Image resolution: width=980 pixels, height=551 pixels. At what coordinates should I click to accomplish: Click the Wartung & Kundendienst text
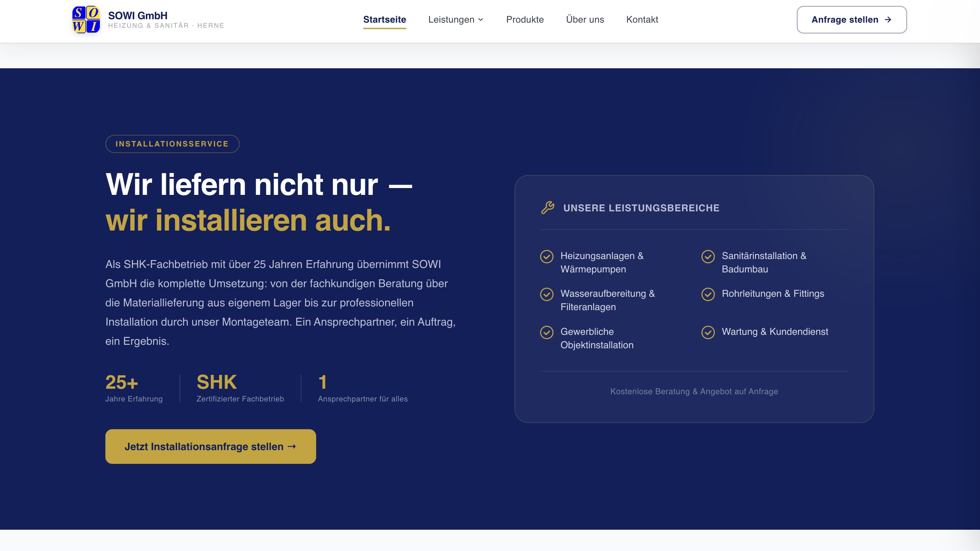coord(775,331)
